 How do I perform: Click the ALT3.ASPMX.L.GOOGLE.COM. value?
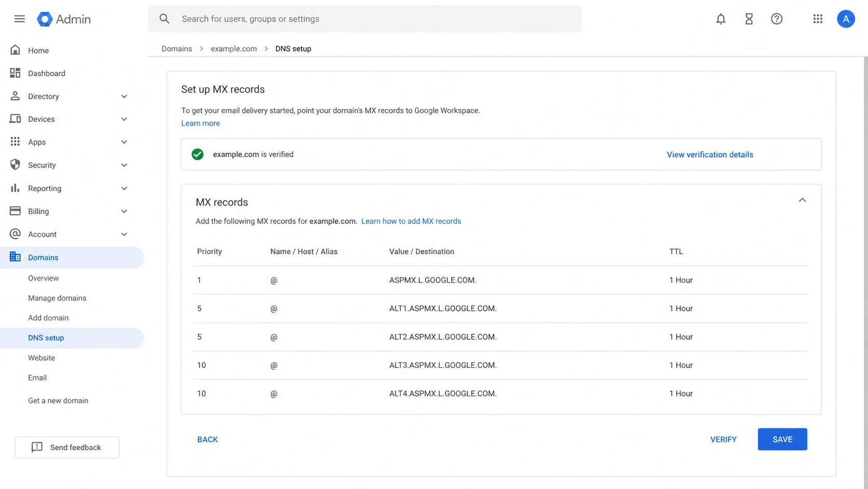tap(443, 365)
